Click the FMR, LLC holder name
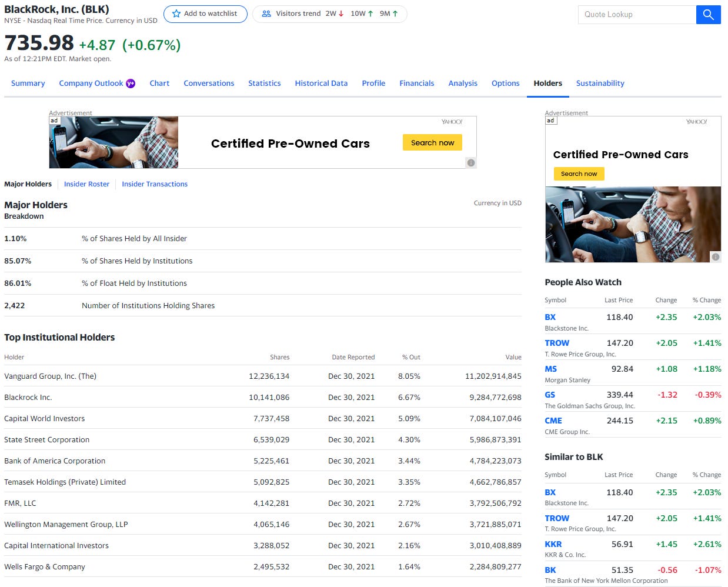728x587 pixels. 20,503
